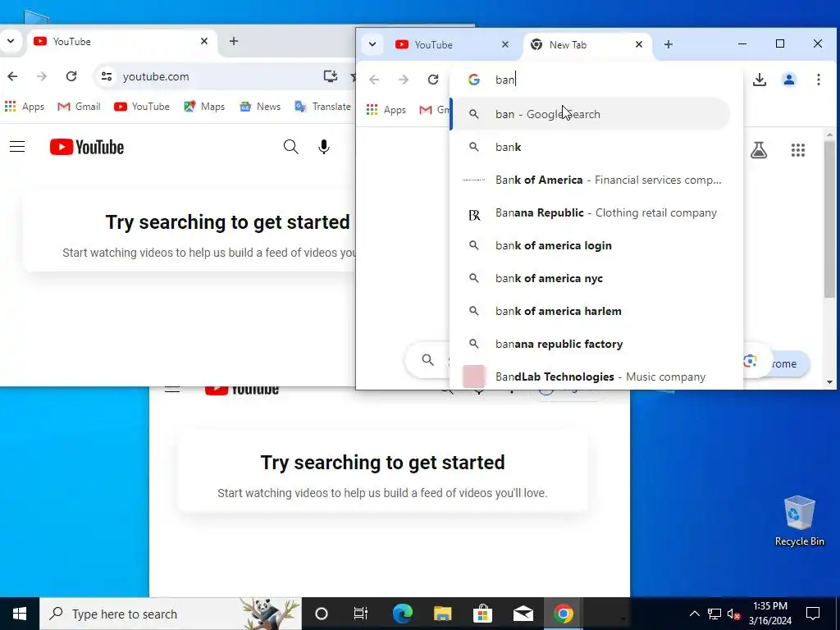840x630 pixels.
Task: Select the New Tab tab
Action: (x=587, y=44)
